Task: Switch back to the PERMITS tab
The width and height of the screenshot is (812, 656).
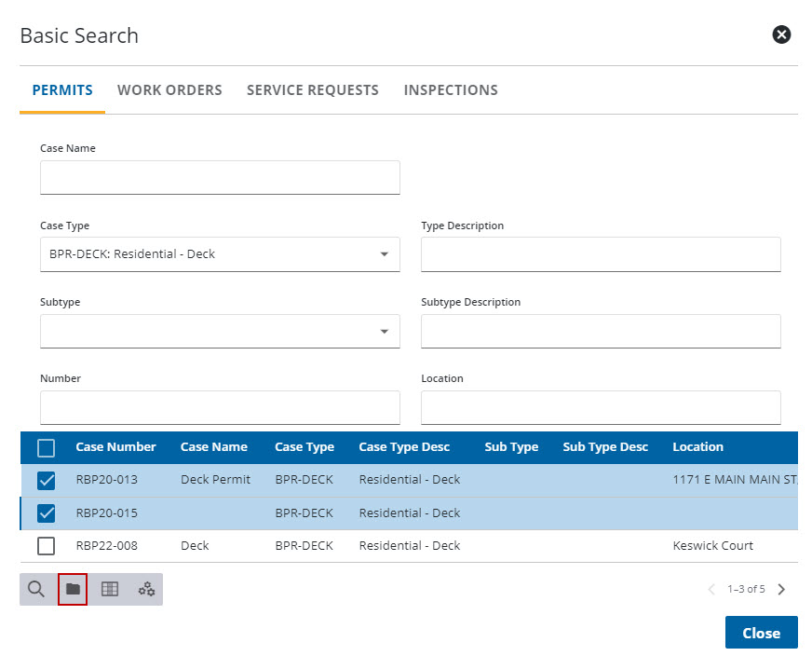Action: coord(62,89)
